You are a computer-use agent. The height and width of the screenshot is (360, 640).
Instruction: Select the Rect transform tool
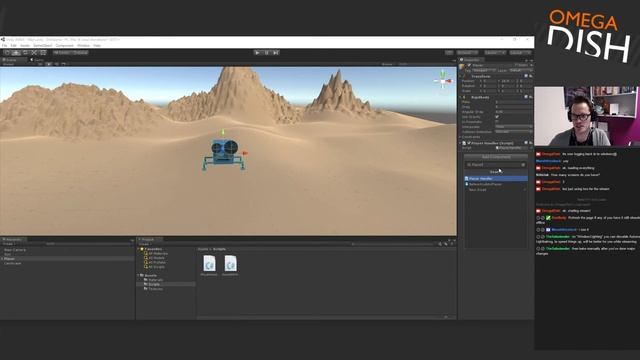pyautogui.click(x=43, y=53)
